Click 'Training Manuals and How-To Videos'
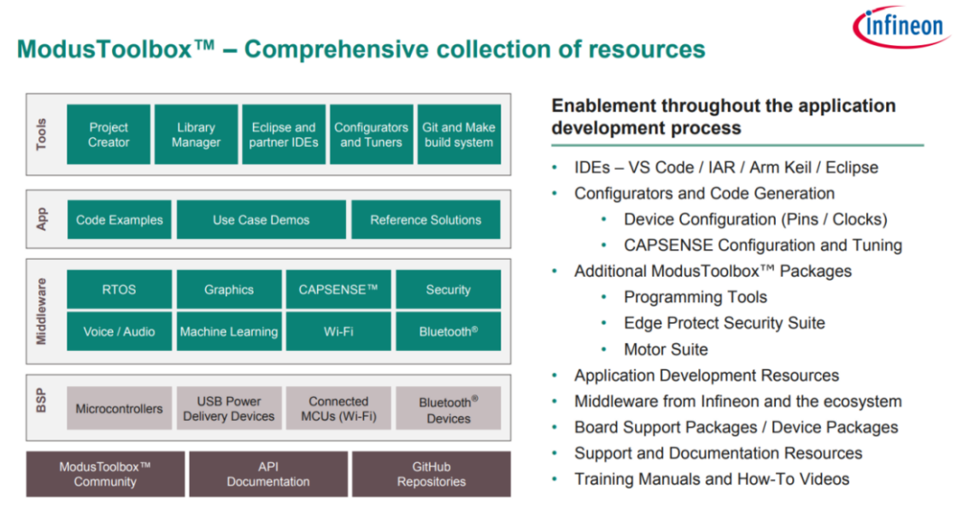The image size is (980, 508). click(712, 479)
